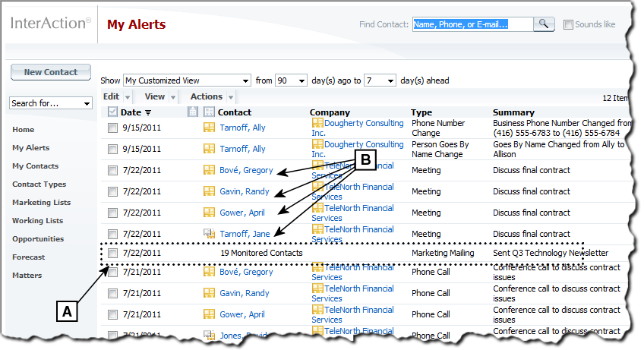Expand the View menu arrow
The image size is (644, 350).
point(173,97)
